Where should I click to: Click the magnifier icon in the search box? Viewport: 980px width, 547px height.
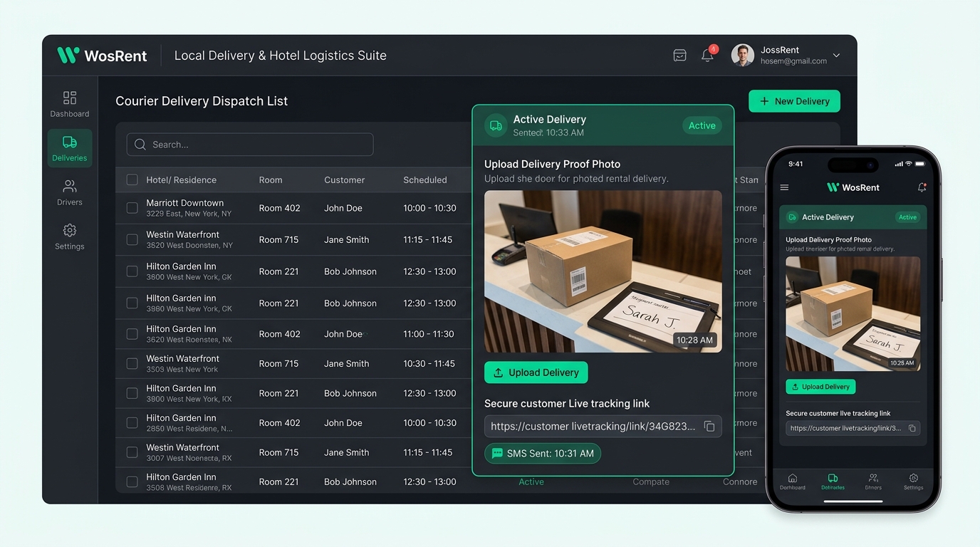[x=140, y=145]
